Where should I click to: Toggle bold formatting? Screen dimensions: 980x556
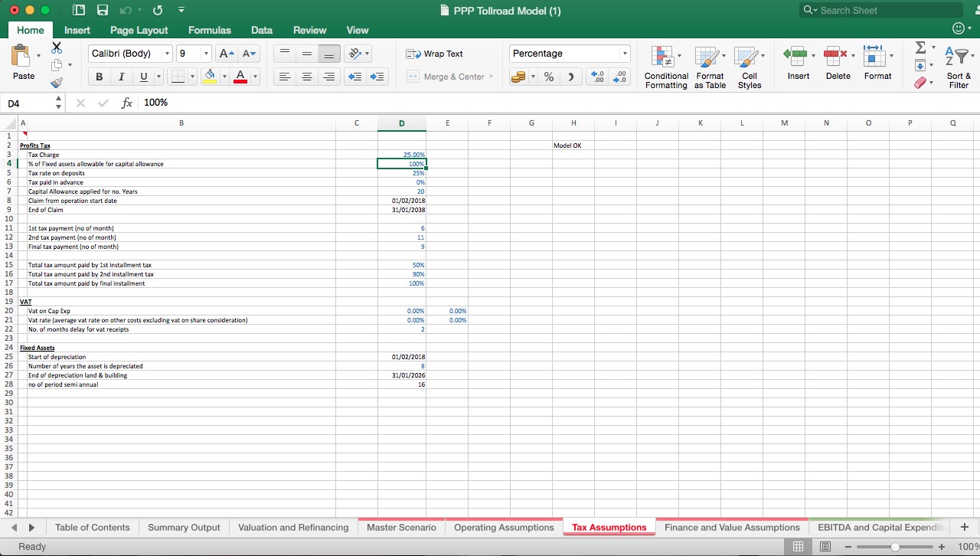(x=100, y=77)
